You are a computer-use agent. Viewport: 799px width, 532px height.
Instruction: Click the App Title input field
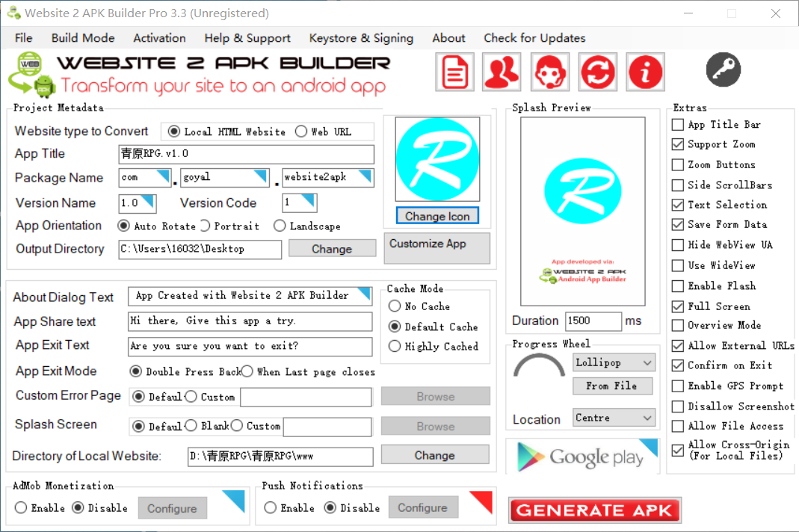246,154
